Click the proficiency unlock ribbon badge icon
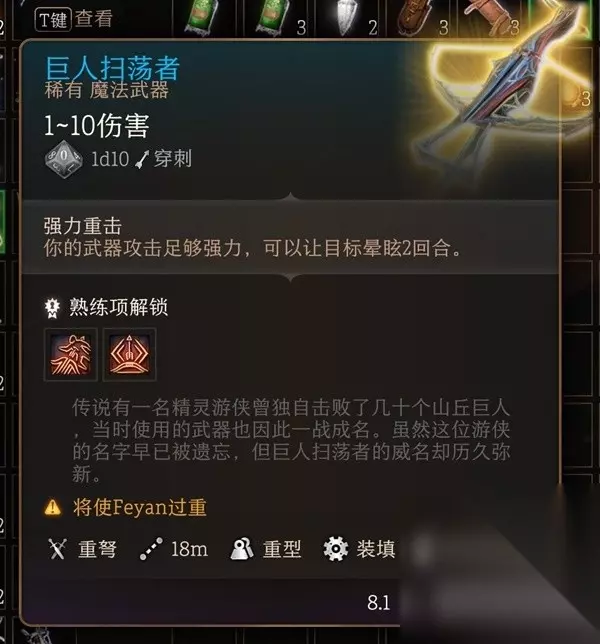The image size is (600, 644). [x=52, y=308]
